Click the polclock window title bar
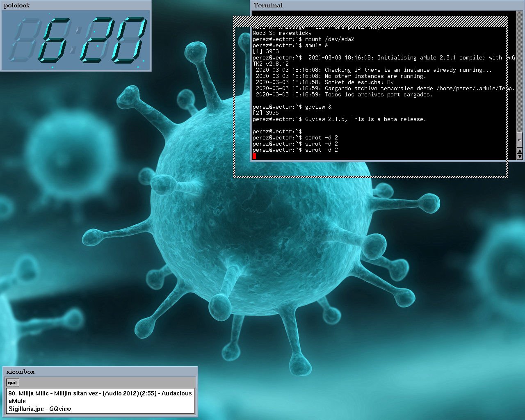Screen dimensions: 525x420 [x=76, y=5]
